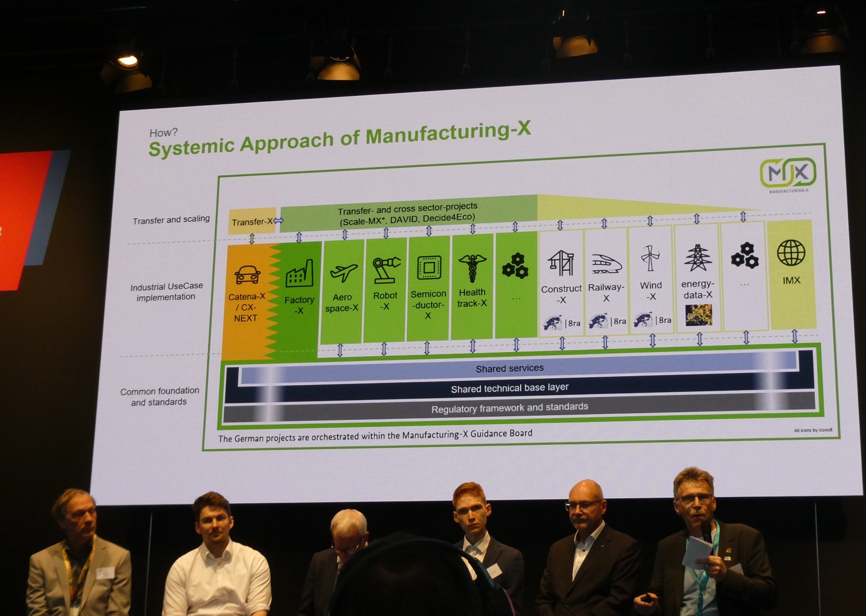This screenshot has width=866, height=616.
Task: Click the Aero space-X label
Action: (x=342, y=303)
